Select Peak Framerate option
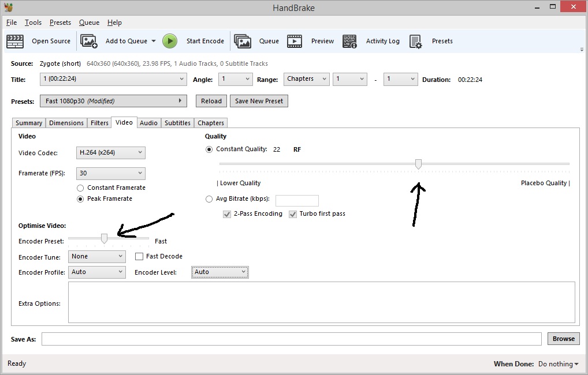588x375 pixels. coord(80,199)
